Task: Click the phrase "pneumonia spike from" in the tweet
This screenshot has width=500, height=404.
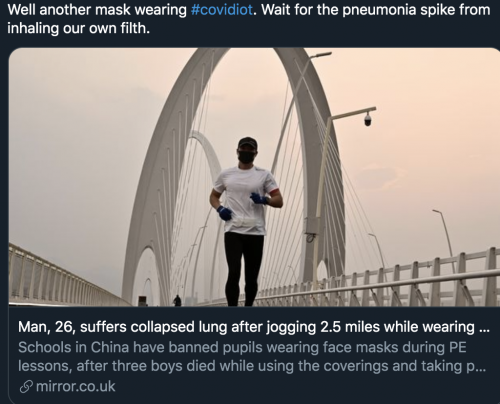Action: click(x=416, y=10)
